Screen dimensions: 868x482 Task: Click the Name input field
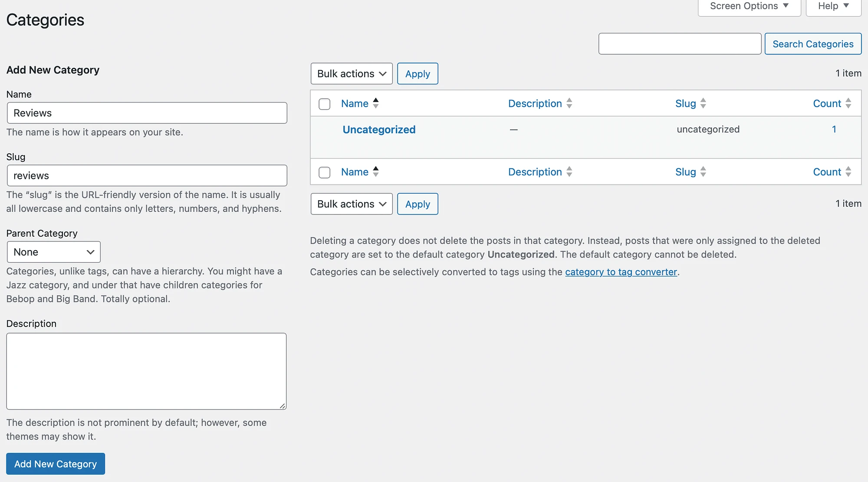[x=147, y=112]
